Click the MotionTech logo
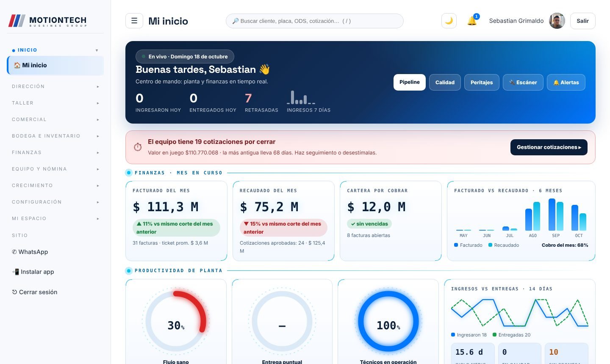This screenshot has width=610, height=364. point(47,21)
